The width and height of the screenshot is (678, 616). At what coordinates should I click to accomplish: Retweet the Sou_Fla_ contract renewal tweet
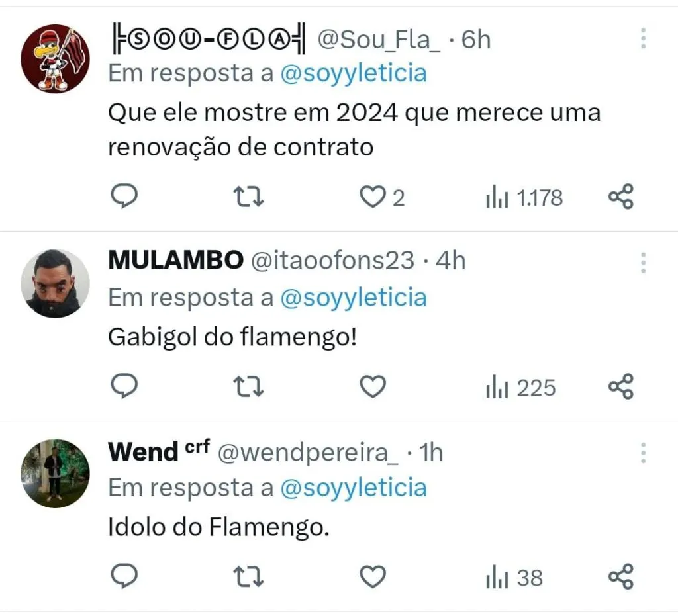(250, 197)
